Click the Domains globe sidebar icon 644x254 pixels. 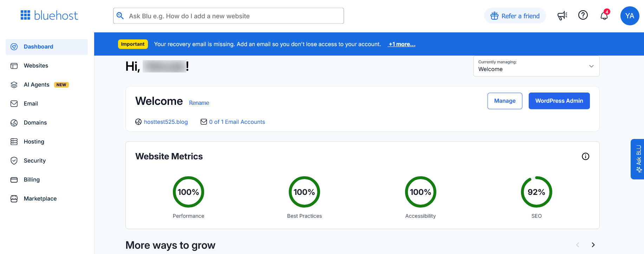14,123
